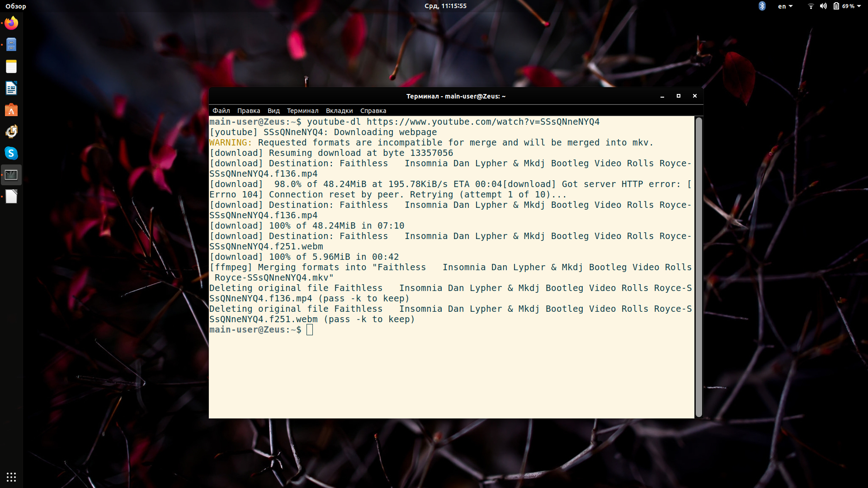Image resolution: width=868 pixels, height=488 pixels.
Task: Click 'SsQNneNYQ4.f251.webm (pass -k to keep)' line
Action: [x=312, y=319]
